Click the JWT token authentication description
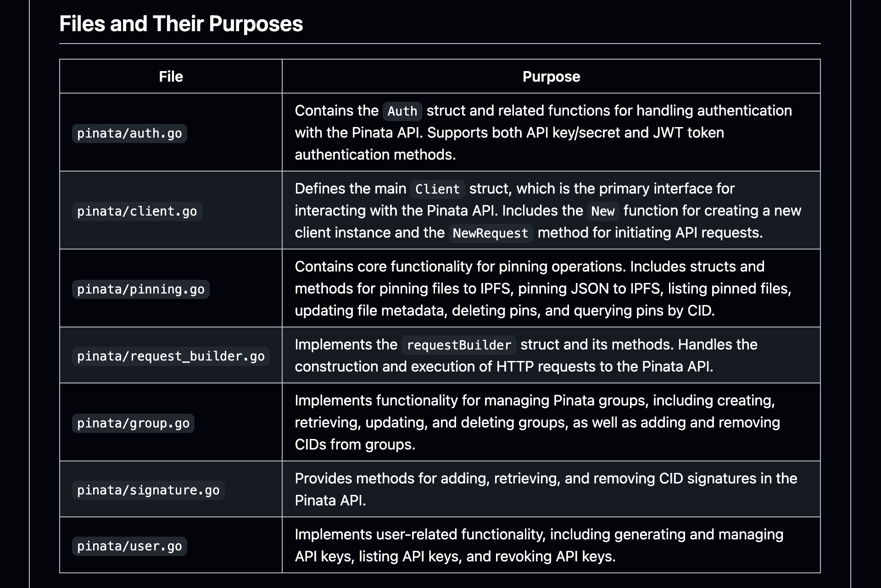The image size is (881, 588). tap(509, 133)
